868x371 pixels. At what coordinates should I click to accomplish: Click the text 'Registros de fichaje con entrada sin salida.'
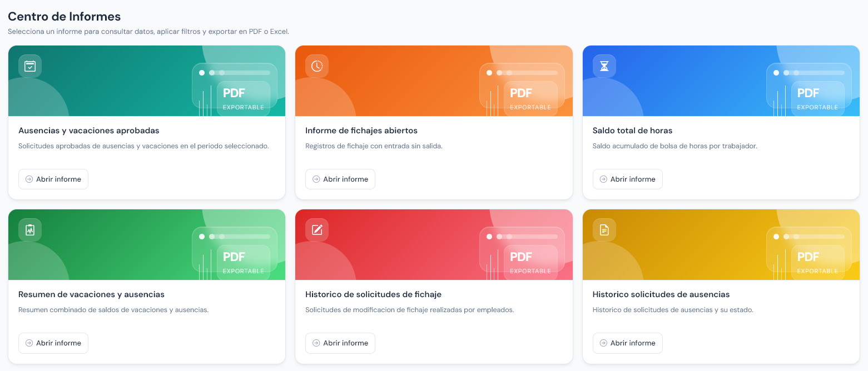click(x=374, y=146)
